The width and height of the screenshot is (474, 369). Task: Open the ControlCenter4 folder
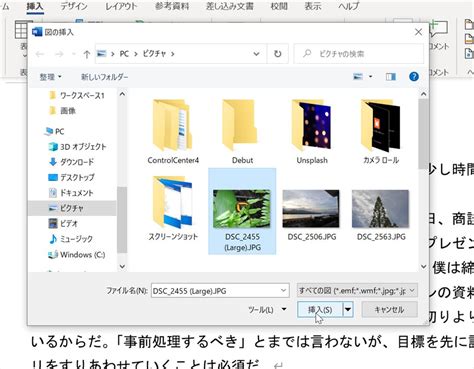pyautogui.click(x=173, y=132)
